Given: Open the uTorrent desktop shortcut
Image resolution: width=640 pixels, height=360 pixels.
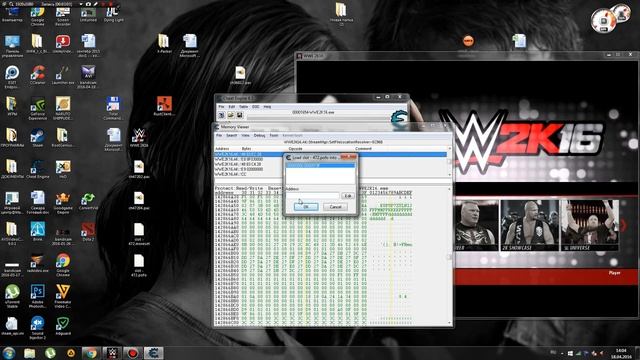Looking at the screenshot, I should click(12, 296).
